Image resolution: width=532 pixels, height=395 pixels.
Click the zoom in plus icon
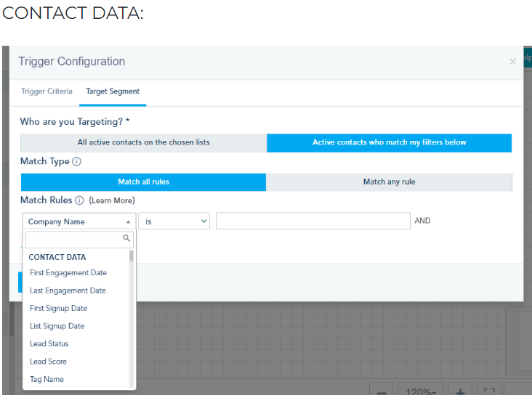pos(460,391)
